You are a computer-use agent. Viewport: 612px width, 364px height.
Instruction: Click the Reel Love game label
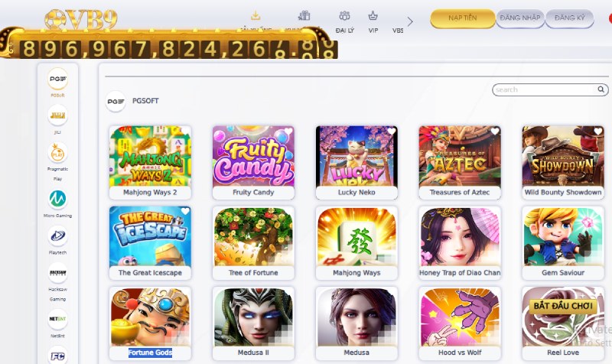point(563,353)
